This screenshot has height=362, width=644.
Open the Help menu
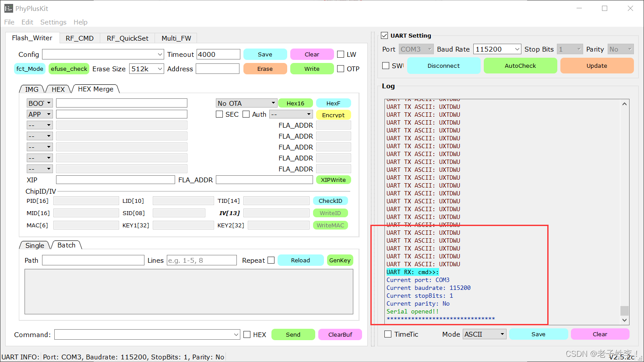pyautogui.click(x=81, y=22)
